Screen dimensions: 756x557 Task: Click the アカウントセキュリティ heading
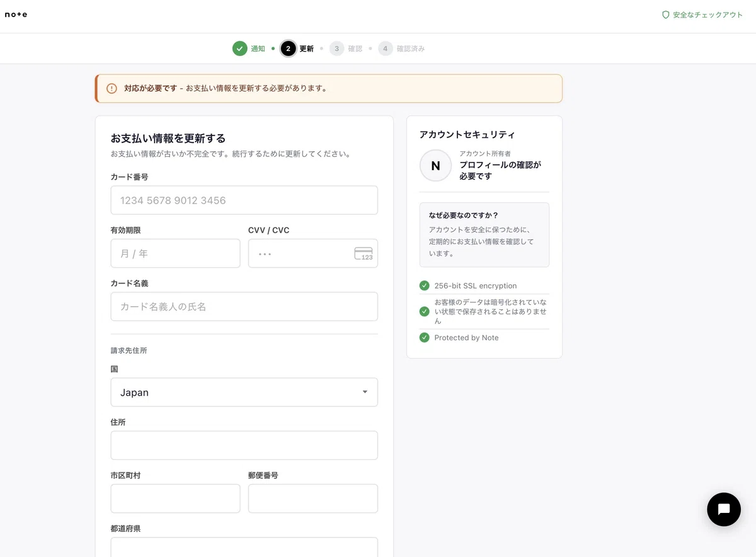pyautogui.click(x=467, y=135)
